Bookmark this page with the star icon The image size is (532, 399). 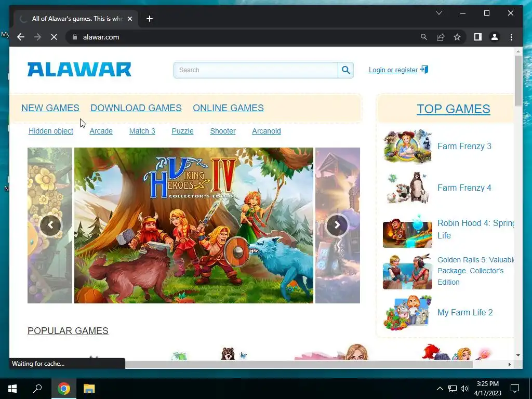click(x=457, y=37)
